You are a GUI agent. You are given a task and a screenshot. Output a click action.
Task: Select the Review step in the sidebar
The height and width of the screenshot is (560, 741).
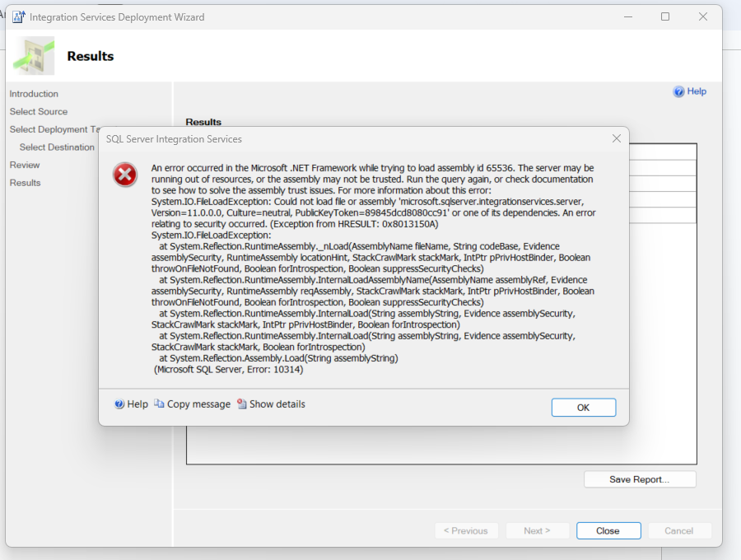click(x=25, y=165)
